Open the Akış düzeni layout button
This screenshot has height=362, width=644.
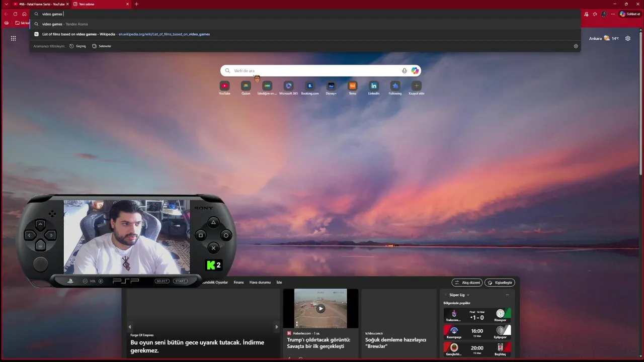click(467, 283)
